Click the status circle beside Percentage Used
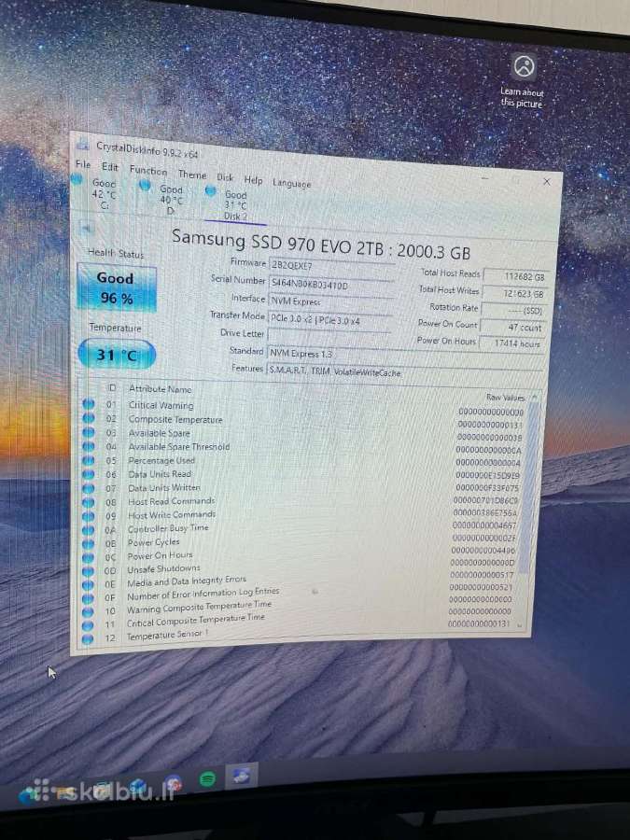Viewport: 630px width, 840px height. coord(89,460)
